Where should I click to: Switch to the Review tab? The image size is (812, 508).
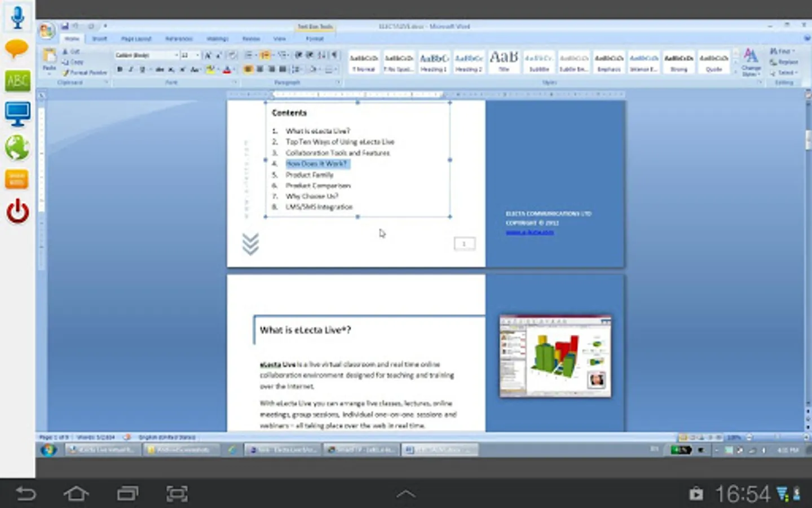pos(251,39)
